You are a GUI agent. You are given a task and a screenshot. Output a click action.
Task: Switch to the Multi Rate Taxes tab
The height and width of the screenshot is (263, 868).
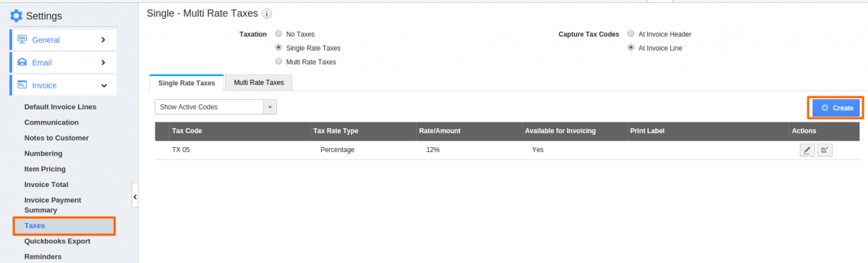pos(258,83)
